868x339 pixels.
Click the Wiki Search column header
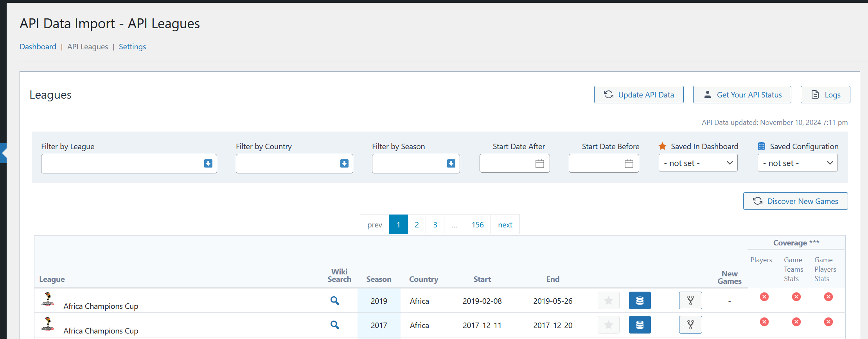pyautogui.click(x=339, y=275)
